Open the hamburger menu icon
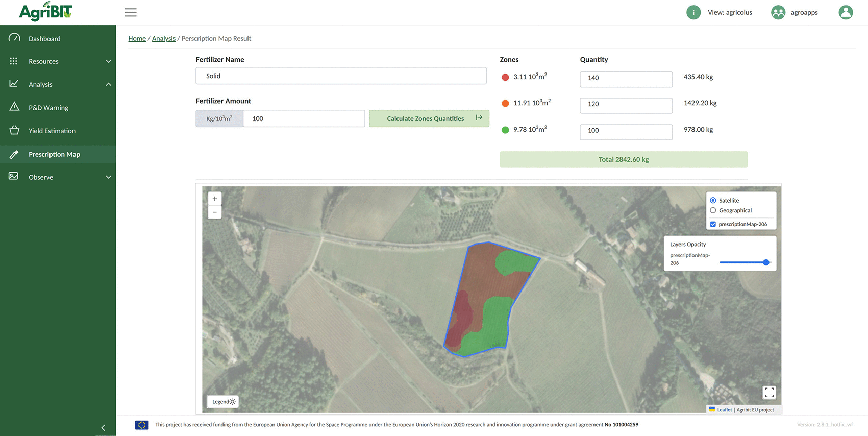Image resolution: width=868 pixels, height=436 pixels. click(131, 12)
